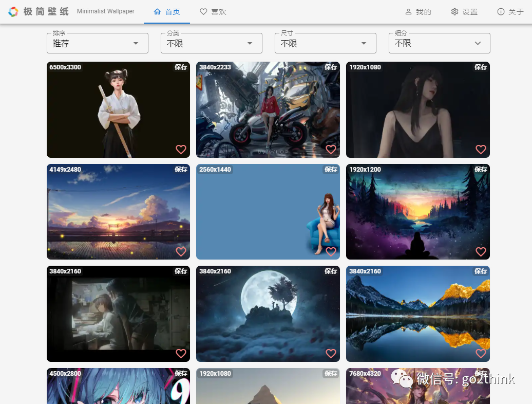Click the Minimalist Wallpaper subtitle
The image size is (532, 404).
(105, 11)
